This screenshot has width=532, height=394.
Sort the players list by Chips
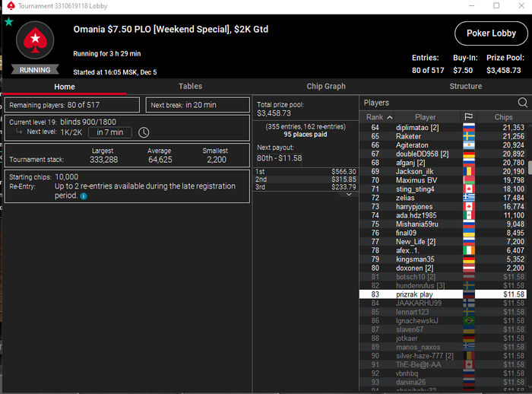coord(503,117)
